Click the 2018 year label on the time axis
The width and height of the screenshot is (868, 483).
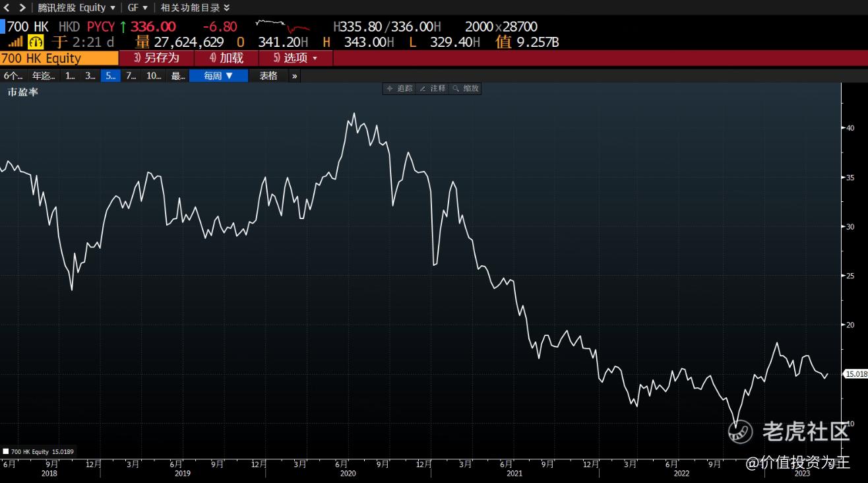(49, 473)
